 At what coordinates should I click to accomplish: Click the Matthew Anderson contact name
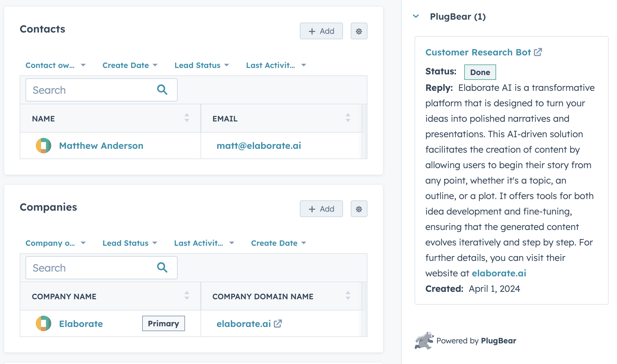point(101,146)
